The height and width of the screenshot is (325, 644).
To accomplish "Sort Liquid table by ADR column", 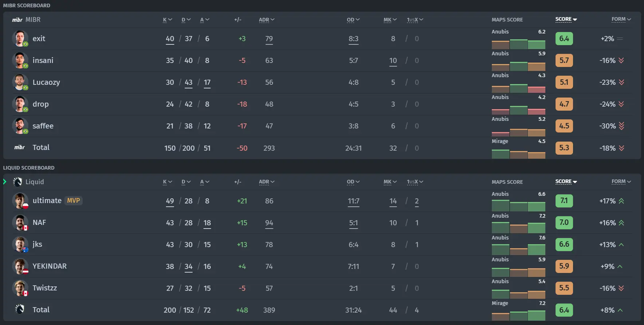I will [266, 182].
